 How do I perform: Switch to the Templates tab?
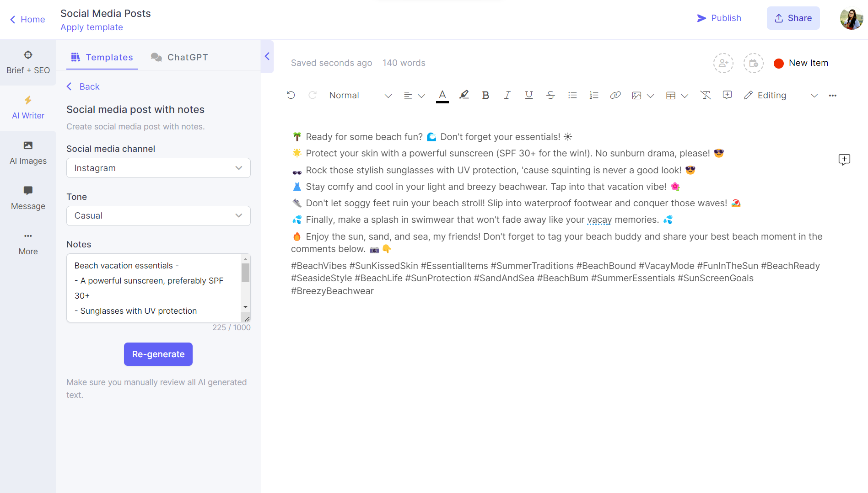coord(102,57)
